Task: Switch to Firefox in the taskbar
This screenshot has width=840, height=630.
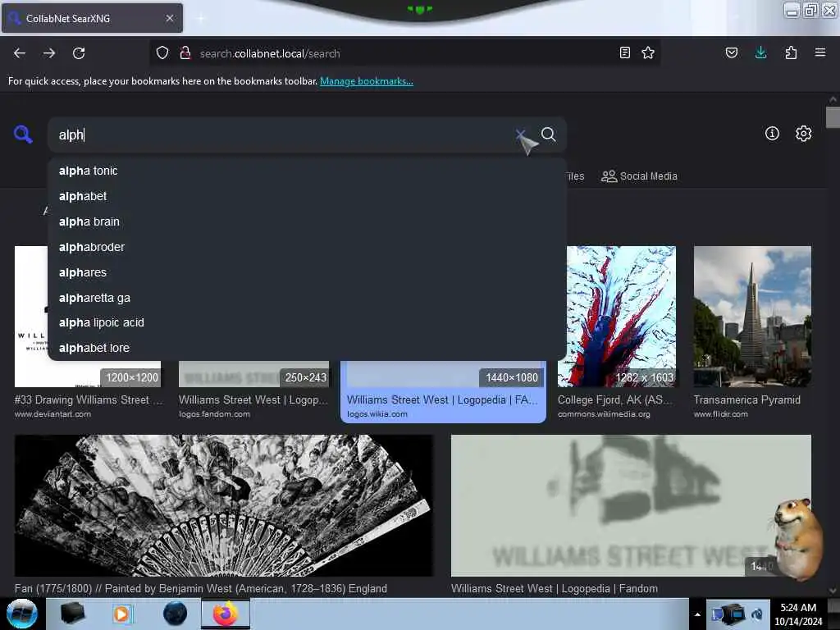Action: (226, 614)
